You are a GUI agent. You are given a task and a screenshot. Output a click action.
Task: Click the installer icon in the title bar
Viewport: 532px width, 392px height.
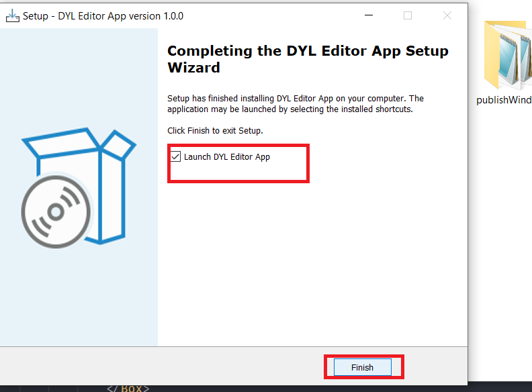point(12,15)
